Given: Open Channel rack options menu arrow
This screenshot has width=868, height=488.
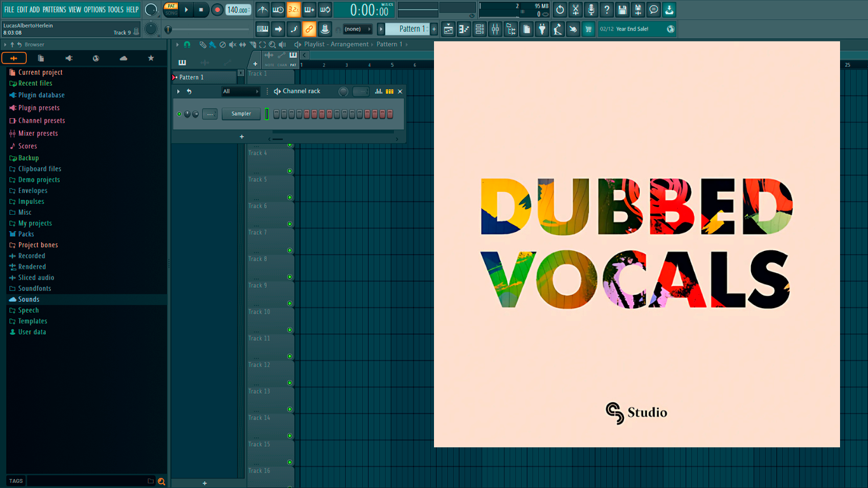Looking at the screenshot, I should pyautogui.click(x=179, y=91).
